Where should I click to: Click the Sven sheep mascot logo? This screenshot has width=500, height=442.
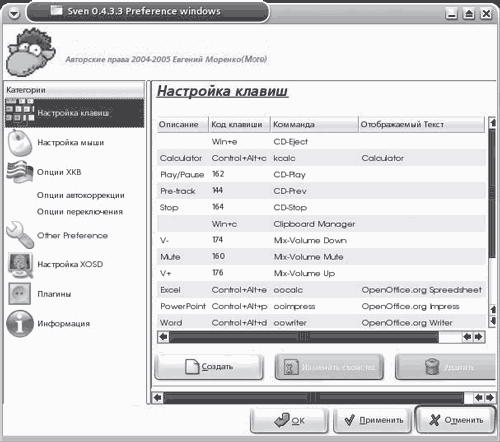(31, 52)
